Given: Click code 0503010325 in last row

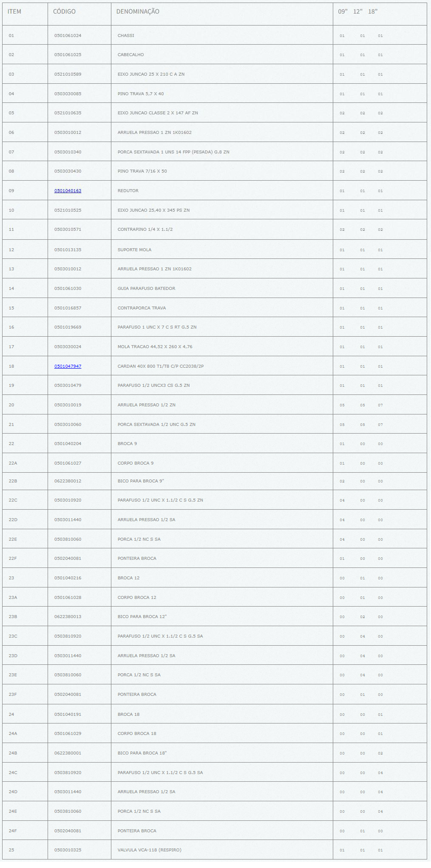Looking at the screenshot, I should tap(68, 850).
